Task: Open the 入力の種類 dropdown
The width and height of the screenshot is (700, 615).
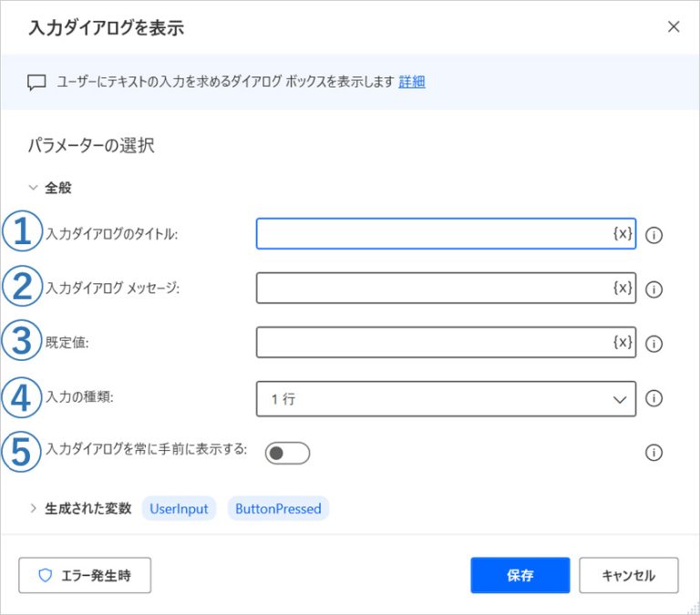Action: tap(446, 399)
